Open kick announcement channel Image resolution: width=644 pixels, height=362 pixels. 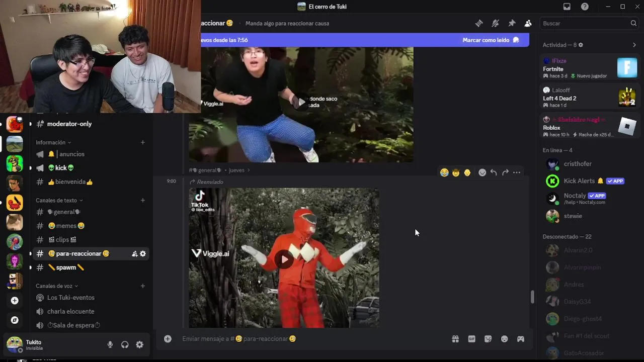pyautogui.click(x=91, y=168)
